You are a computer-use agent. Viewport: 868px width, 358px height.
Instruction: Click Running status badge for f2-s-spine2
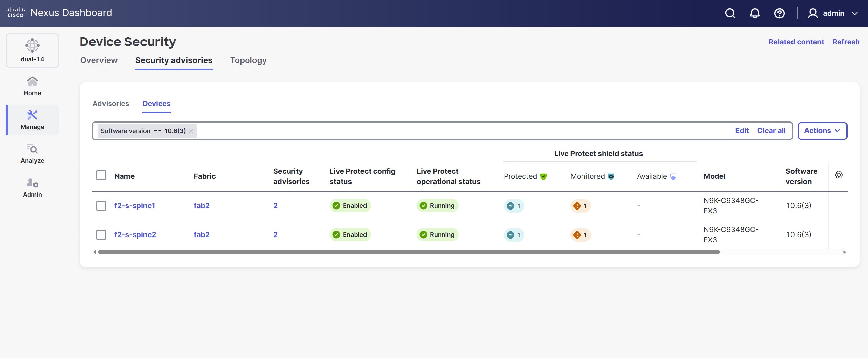tap(438, 234)
